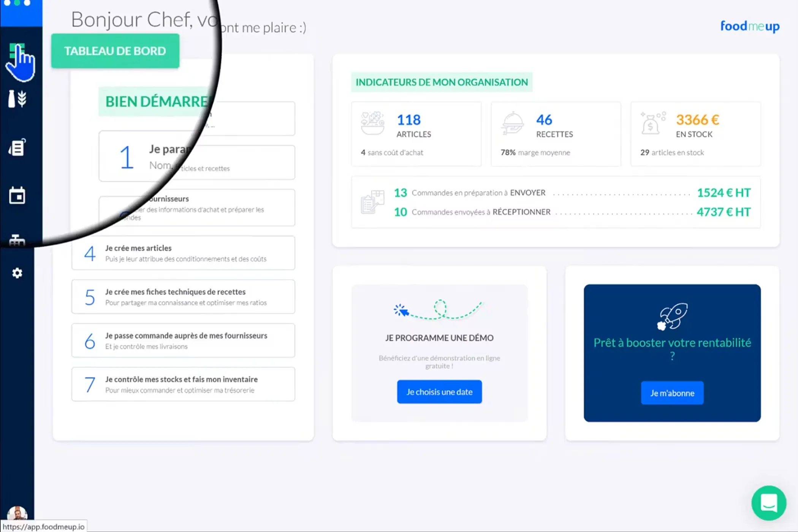Click the Je choisis une date button
Screen dimensions: 798x532
[x=439, y=392]
